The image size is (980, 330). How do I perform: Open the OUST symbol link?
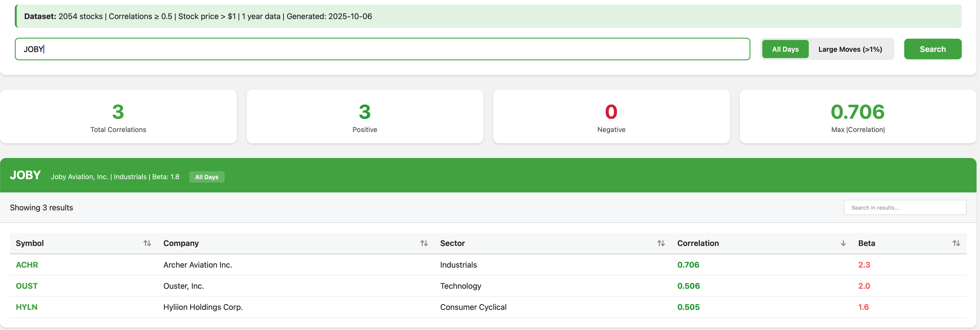27,286
